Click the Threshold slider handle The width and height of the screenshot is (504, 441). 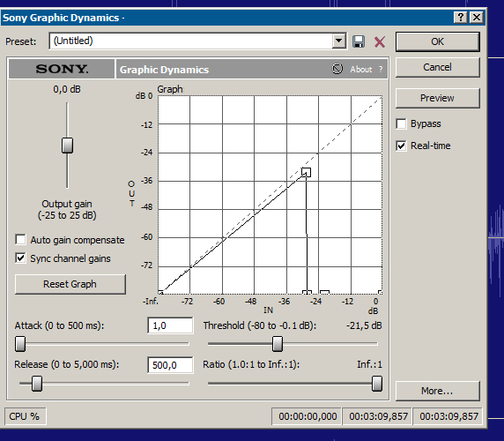pyautogui.click(x=278, y=344)
